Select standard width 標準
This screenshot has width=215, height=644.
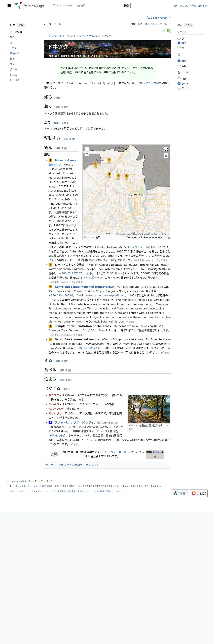click(179, 61)
